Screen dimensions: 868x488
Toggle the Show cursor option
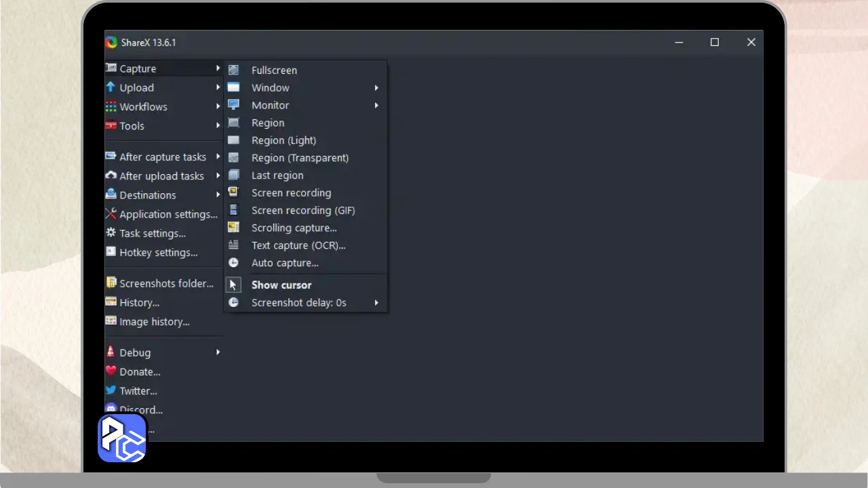pos(306,285)
